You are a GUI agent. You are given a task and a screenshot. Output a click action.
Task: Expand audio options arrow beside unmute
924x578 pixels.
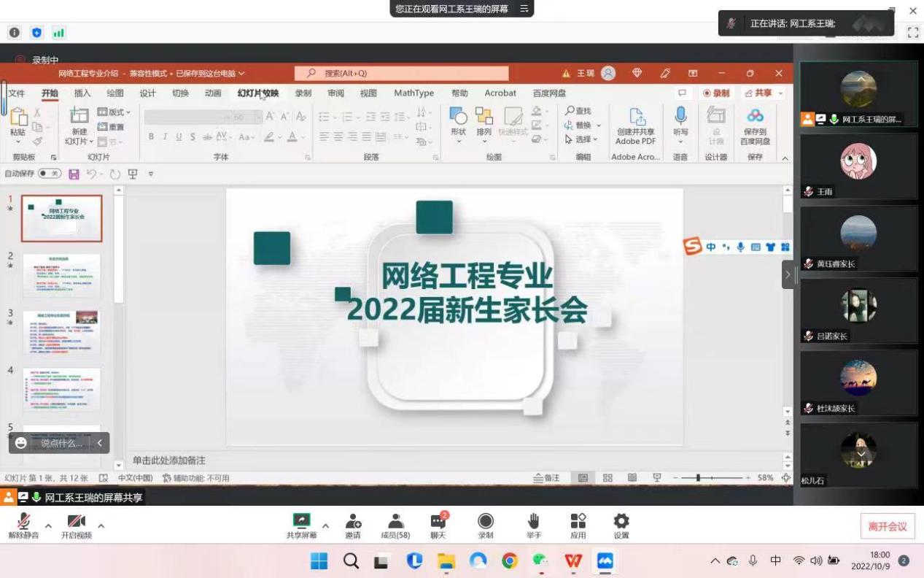click(x=48, y=525)
